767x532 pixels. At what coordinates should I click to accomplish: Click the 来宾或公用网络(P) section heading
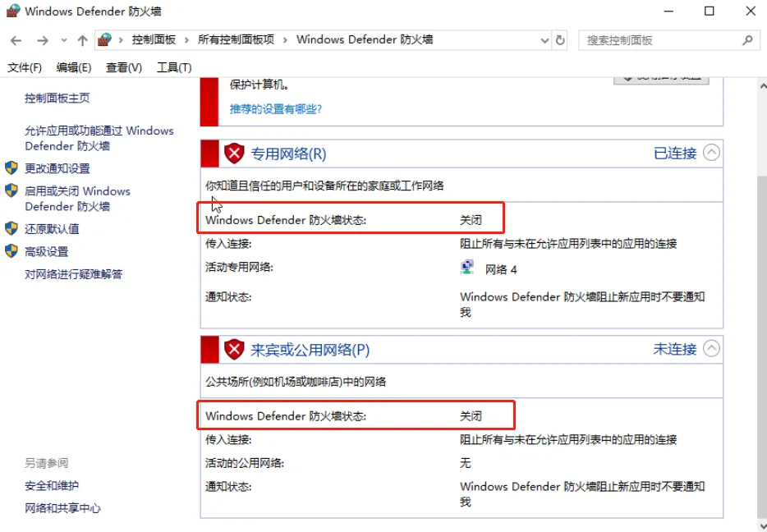coord(310,350)
